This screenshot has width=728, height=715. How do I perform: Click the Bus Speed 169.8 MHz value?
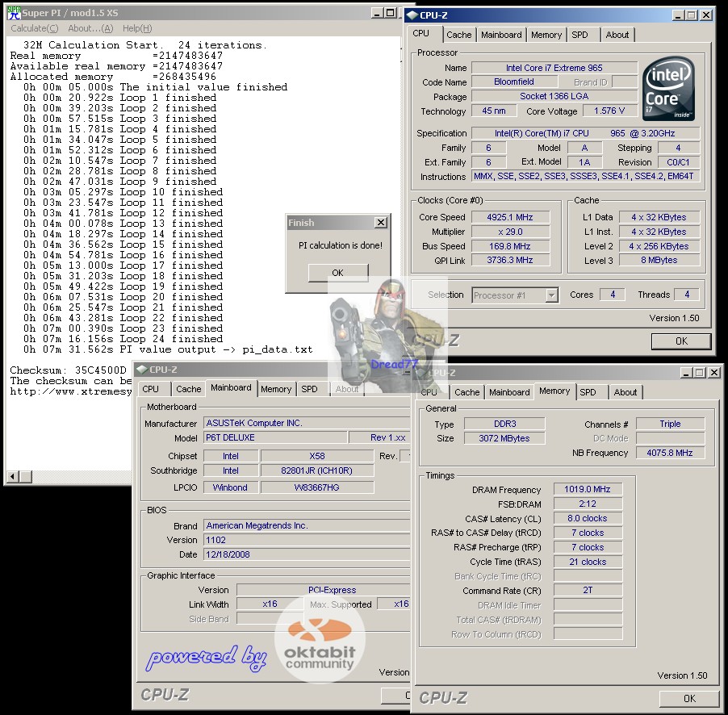tap(510, 246)
